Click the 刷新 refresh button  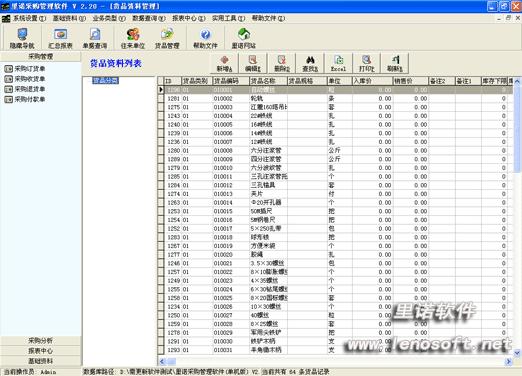tap(395, 63)
